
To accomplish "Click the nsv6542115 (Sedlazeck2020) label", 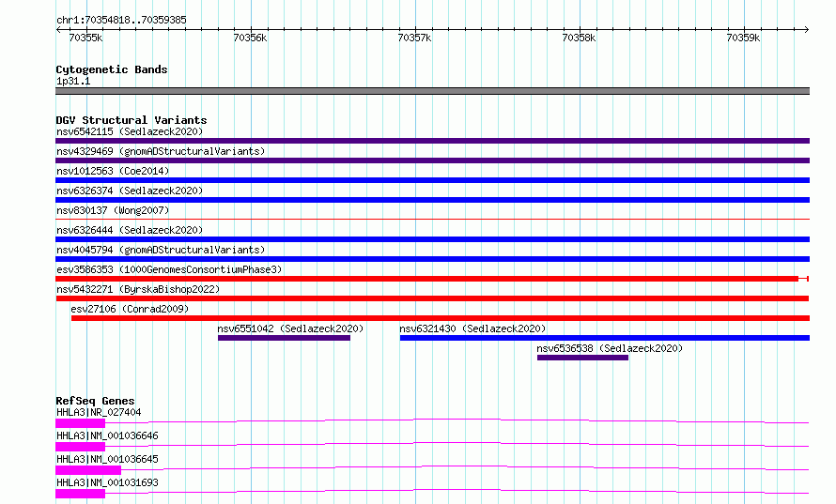I will (x=130, y=131).
